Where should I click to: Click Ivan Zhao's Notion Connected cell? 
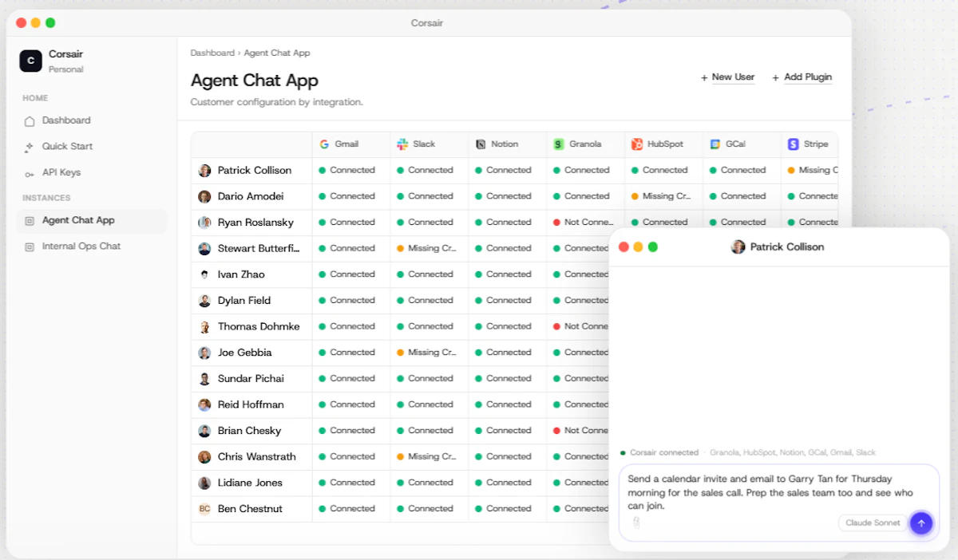tap(509, 274)
